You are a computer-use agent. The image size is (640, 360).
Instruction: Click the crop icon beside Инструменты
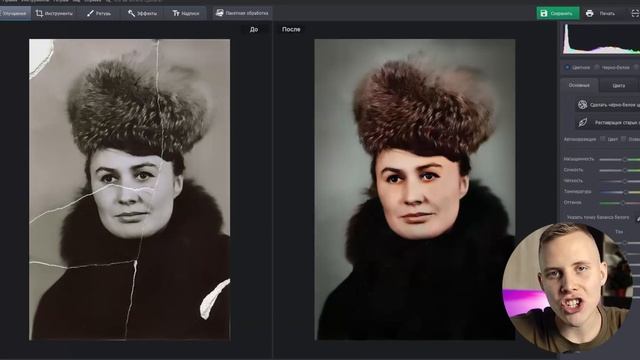[39, 13]
